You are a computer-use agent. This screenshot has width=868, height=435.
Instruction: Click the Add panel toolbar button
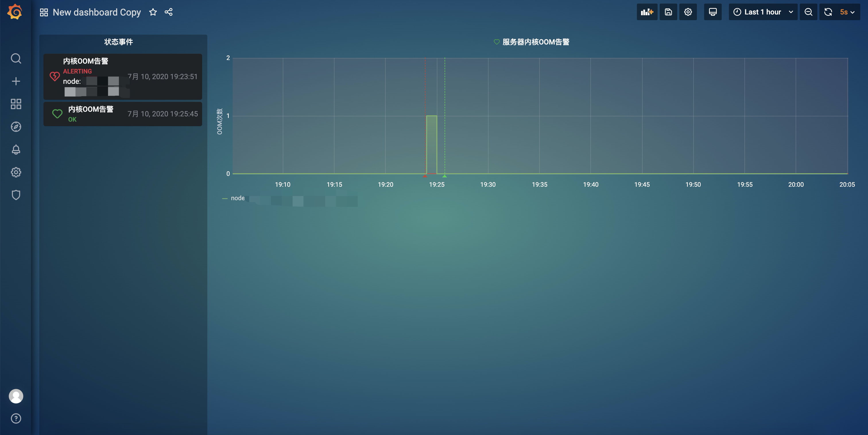pos(647,12)
